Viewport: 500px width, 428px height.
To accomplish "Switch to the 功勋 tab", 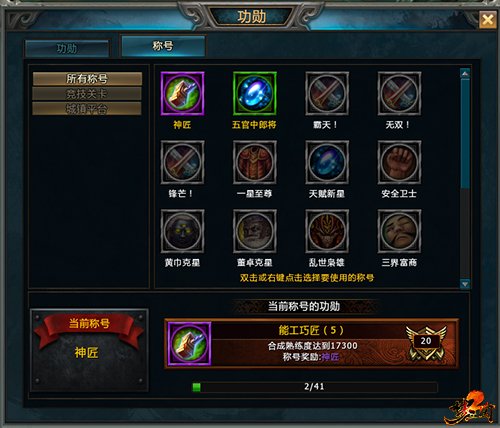I will (67, 49).
